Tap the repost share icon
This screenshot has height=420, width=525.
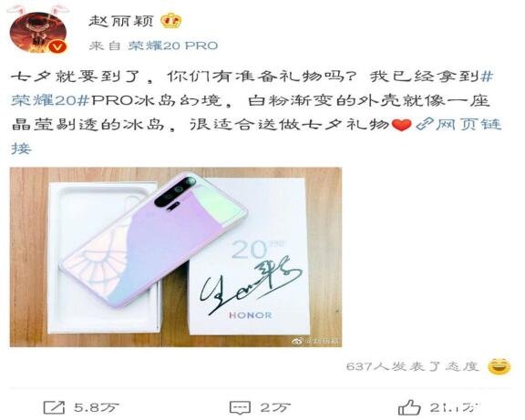click(54, 408)
